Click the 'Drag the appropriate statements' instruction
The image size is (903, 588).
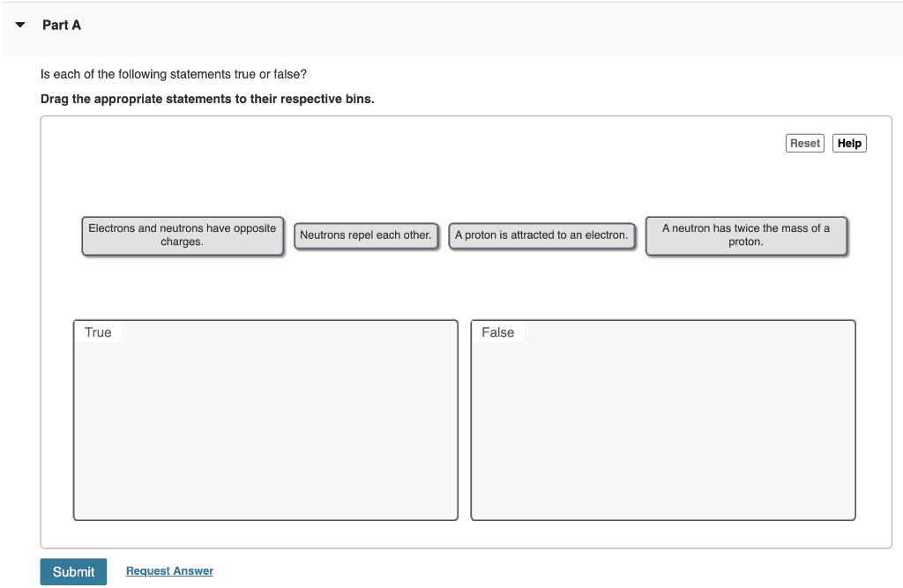pyautogui.click(x=207, y=99)
